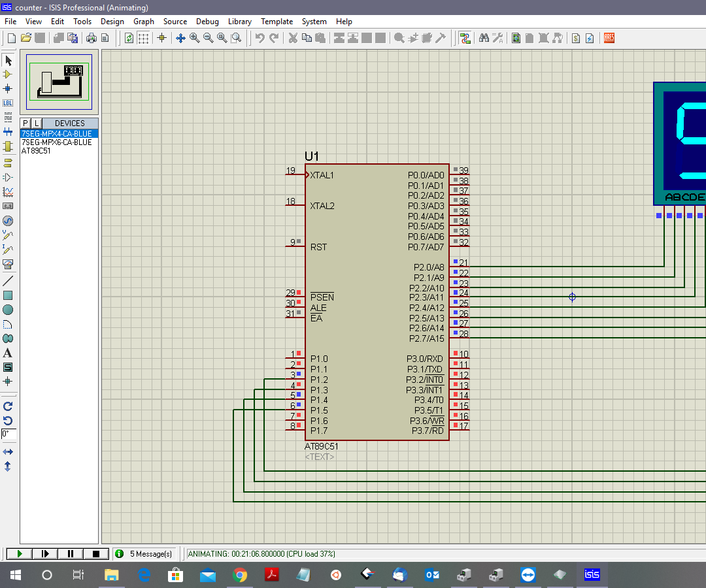Open Virtual Instruments mode
Image resolution: width=706 pixels, height=588 pixels.
pos(8,264)
